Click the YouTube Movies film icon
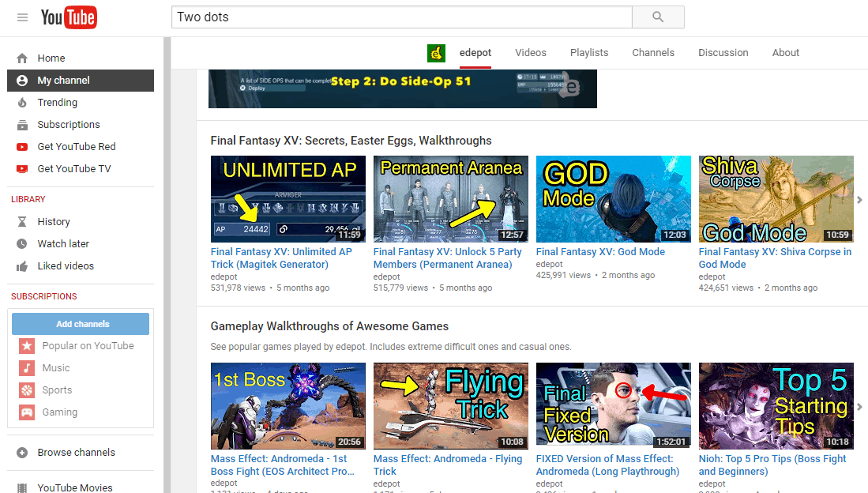This screenshot has height=493, width=868. (x=22, y=488)
